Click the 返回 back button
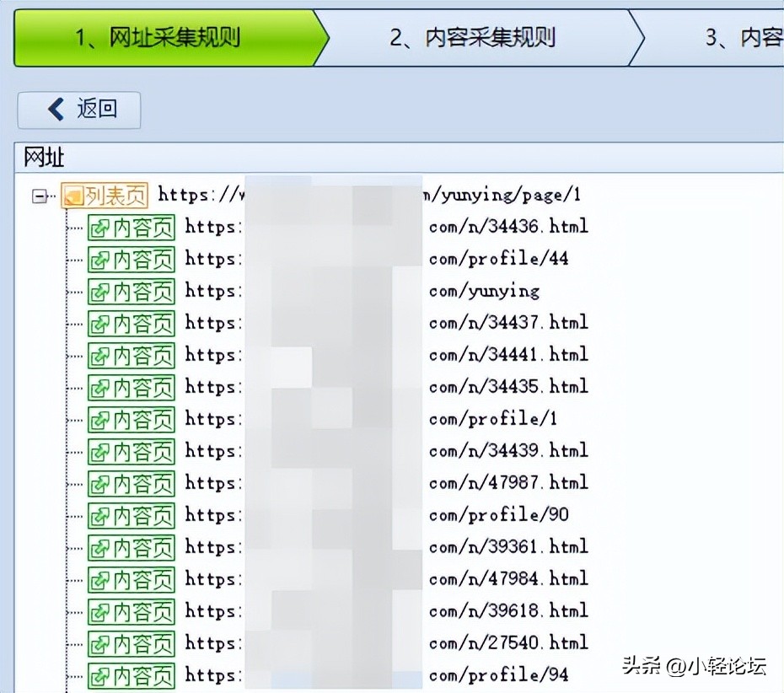This screenshot has width=784, height=693. click(79, 110)
